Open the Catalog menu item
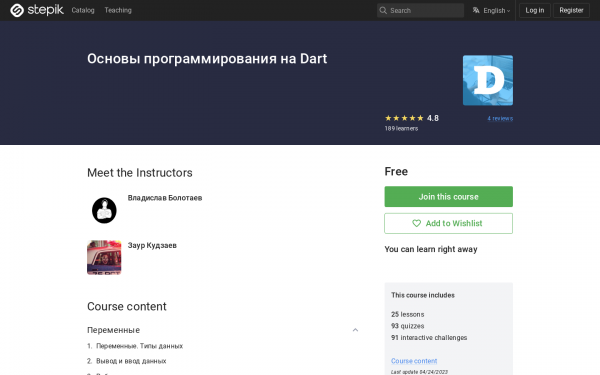This screenshot has height=375, width=600. [83, 10]
